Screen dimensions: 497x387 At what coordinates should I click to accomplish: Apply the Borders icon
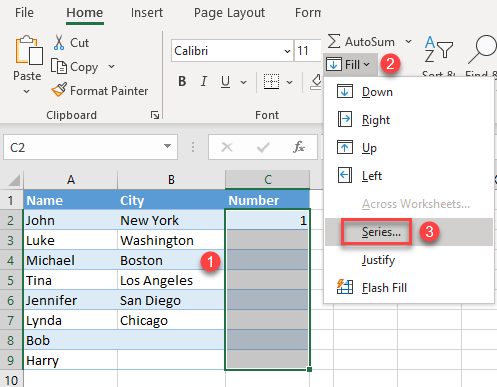point(271,81)
